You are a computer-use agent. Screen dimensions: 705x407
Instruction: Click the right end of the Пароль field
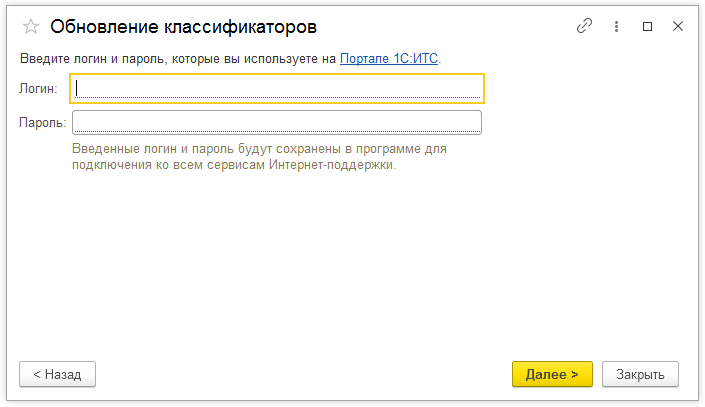pos(470,122)
